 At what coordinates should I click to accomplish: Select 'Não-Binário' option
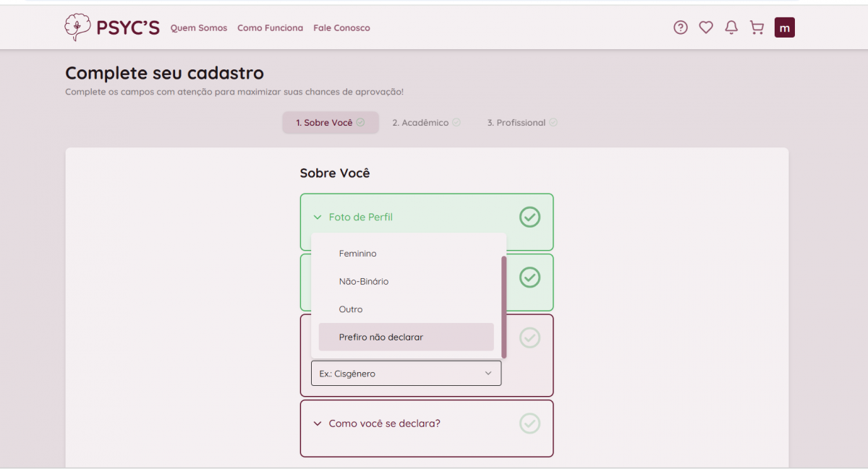363,282
